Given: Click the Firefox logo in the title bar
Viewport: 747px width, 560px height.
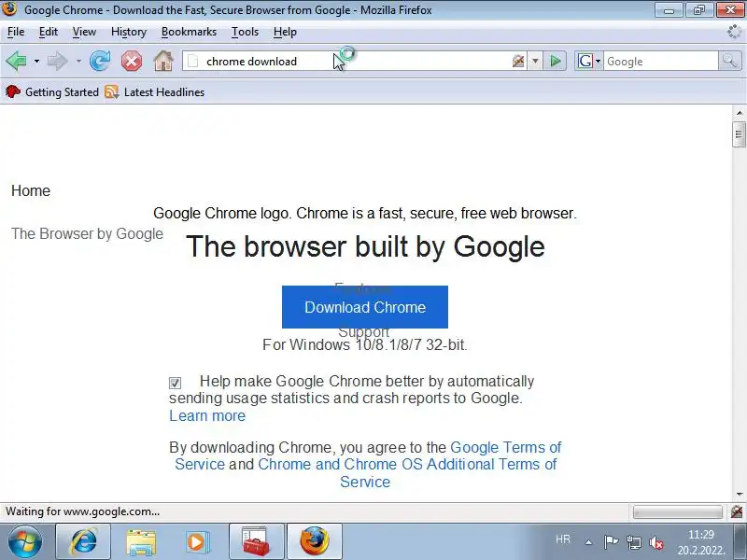Looking at the screenshot, I should 9,9.
